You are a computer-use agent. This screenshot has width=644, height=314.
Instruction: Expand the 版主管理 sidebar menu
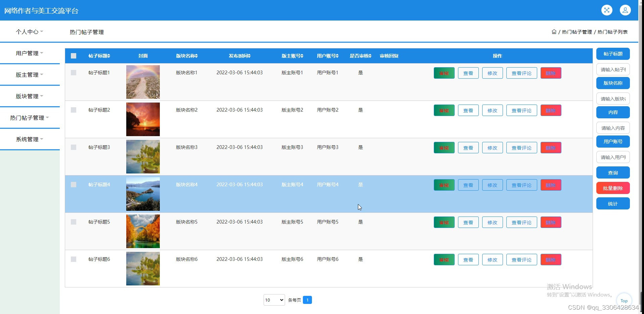tap(30, 75)
